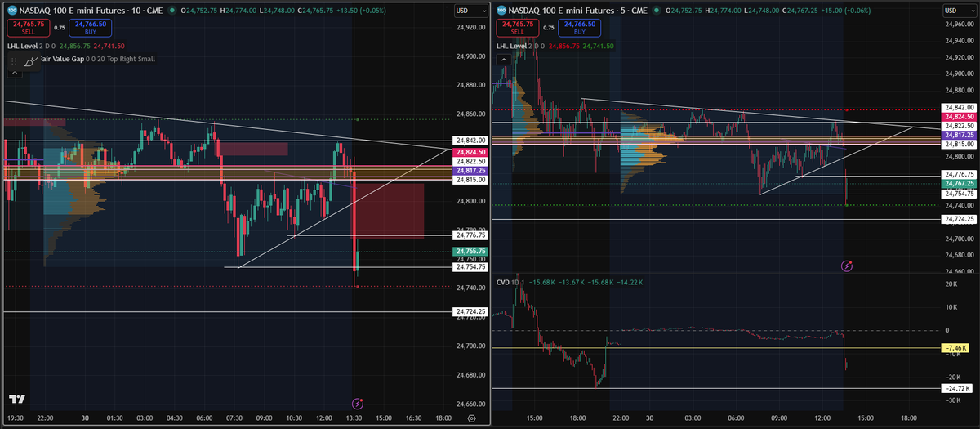Click the 24,776.75 line label on left chart
Image resolution: width=980 pixels, height=429 pixels.
pos(471,235)
